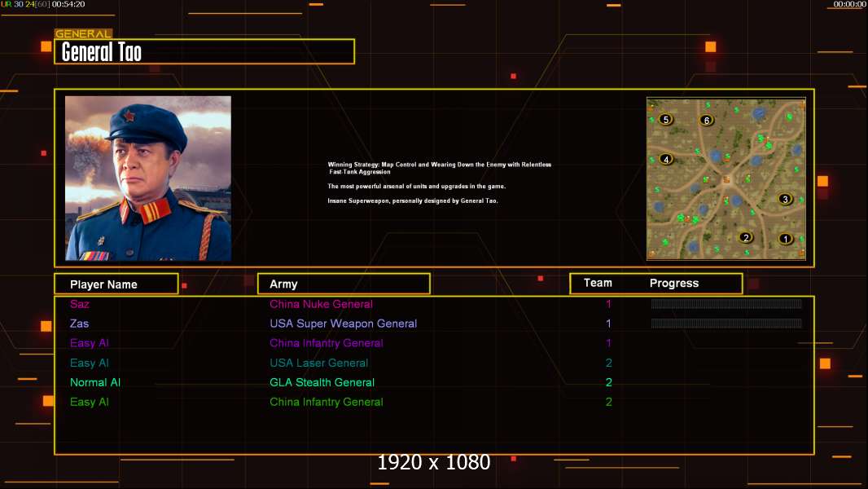
Task: Click purple China Infantry General army entry
Action: [x=326, y=343]
